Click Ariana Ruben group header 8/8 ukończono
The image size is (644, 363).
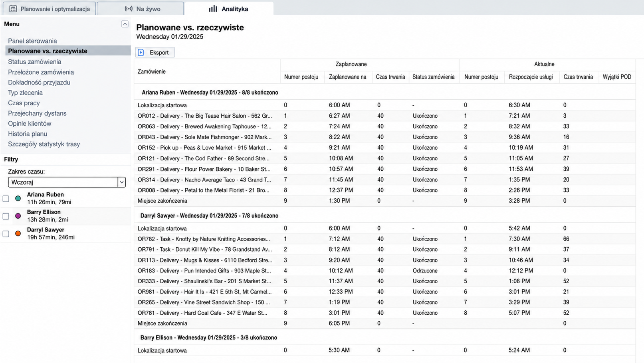[x=210, y=93]
